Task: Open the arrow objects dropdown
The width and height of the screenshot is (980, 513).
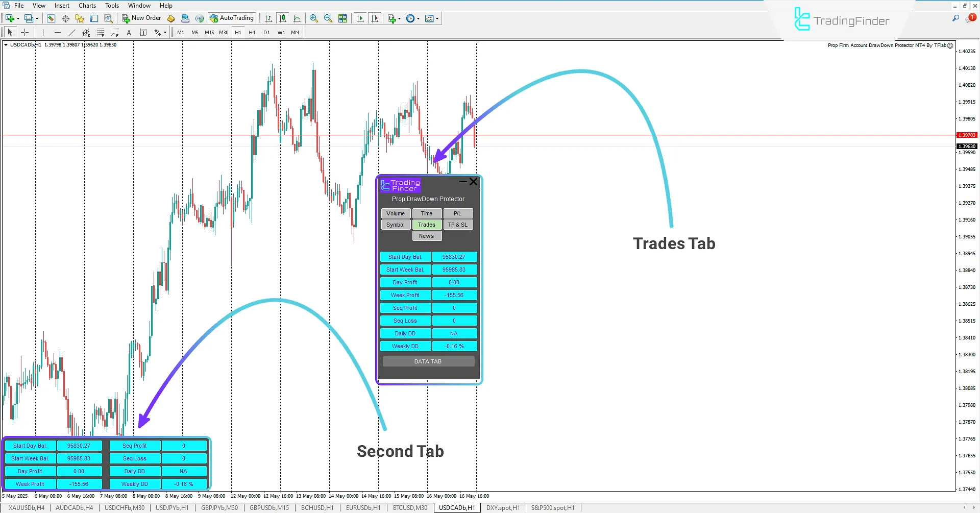Action: 164,32
